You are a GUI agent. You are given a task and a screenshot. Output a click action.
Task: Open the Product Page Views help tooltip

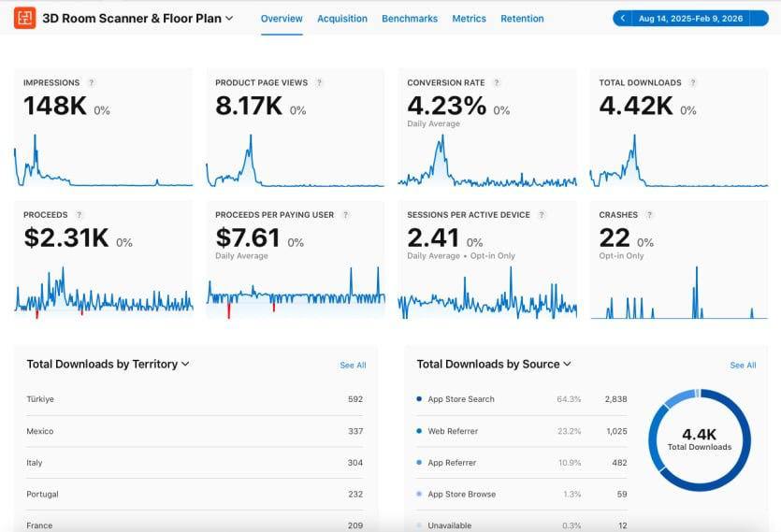click(319, 82)
